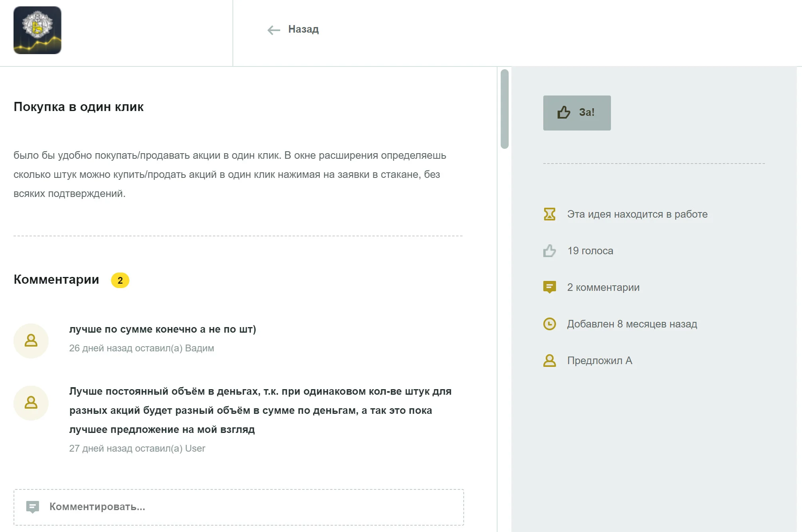Vote with the За! button
The height and width of the screenshot is (532, 802).
(577, 113)
